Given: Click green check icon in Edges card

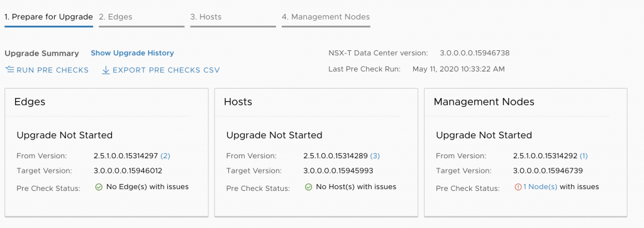Looking at the screenshot, I should coord(99,187).
